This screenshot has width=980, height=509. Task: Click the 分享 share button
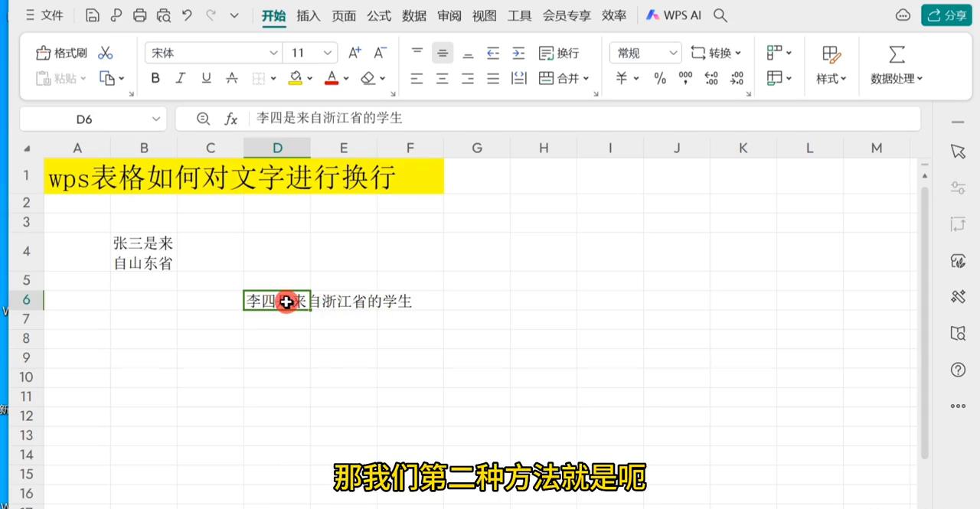(x=946, y=15)
